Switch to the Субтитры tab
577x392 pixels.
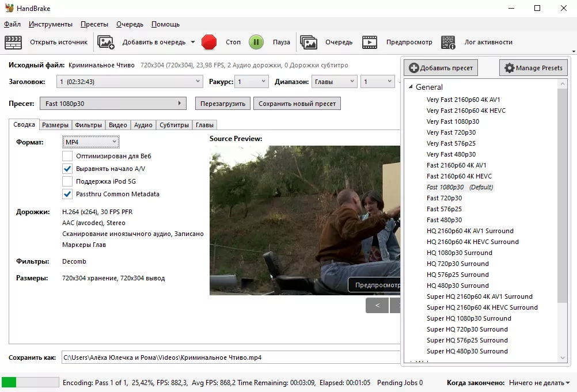[x=174, y=125]
